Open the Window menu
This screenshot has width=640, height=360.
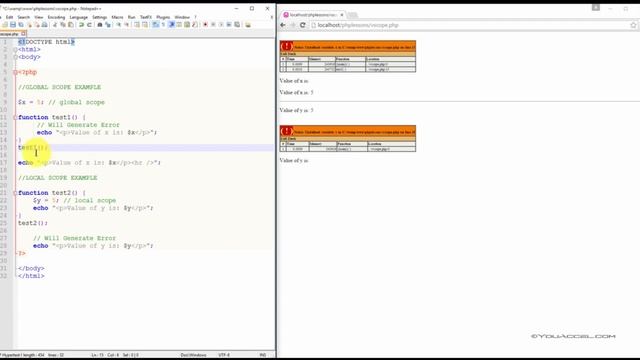[x=182, y=17]
